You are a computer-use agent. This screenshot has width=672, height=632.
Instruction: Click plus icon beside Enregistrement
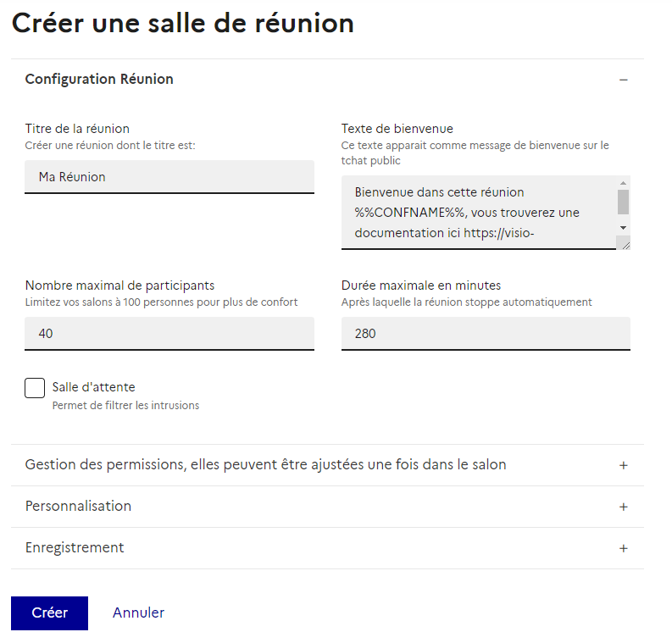coord(623,548)
